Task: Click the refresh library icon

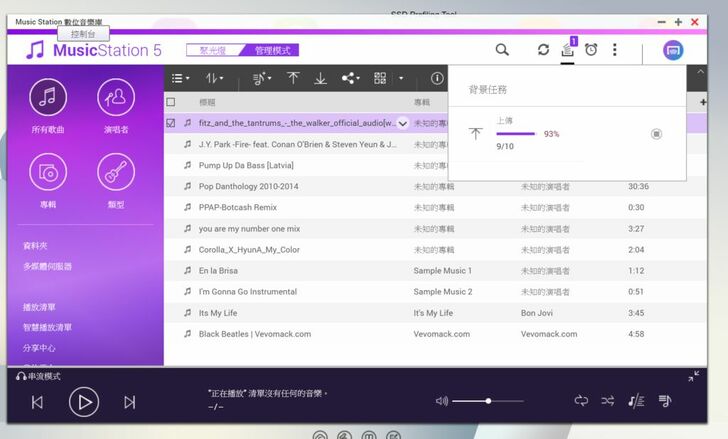Action: click(543, 50)
